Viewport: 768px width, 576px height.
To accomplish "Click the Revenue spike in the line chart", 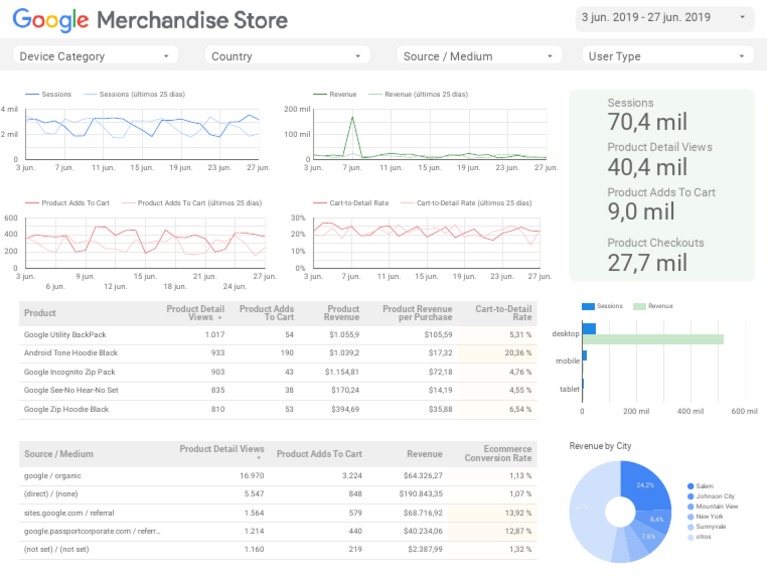I will tap(352, 120).
